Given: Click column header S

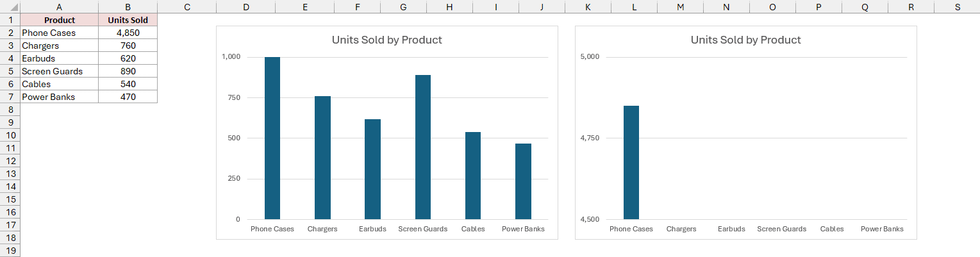Looking at the screenshot, I should coord(958,6).
